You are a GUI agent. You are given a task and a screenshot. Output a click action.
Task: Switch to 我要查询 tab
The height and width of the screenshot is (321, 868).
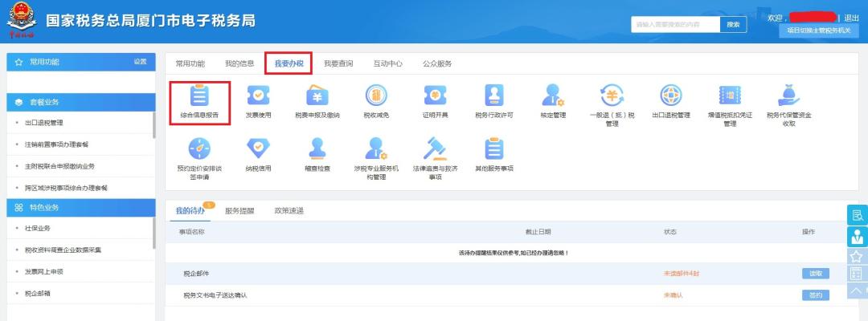pyautogui.click(x=338, y=63)
